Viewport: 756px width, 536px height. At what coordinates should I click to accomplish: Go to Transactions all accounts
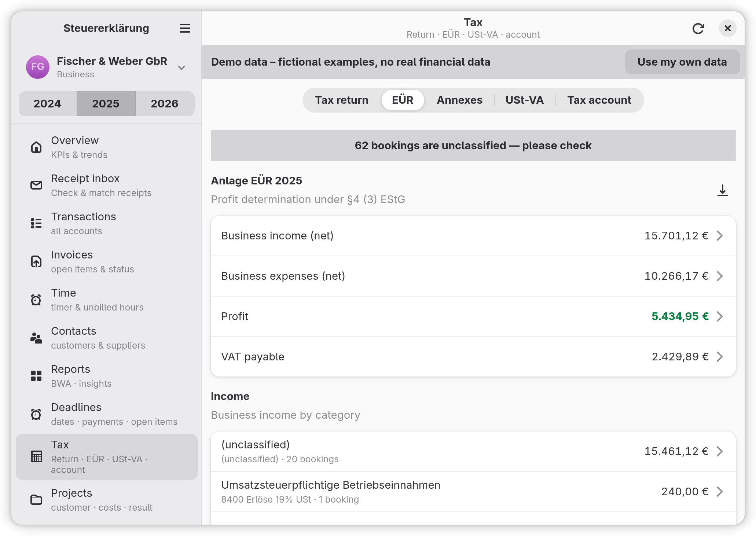(107, 224)
